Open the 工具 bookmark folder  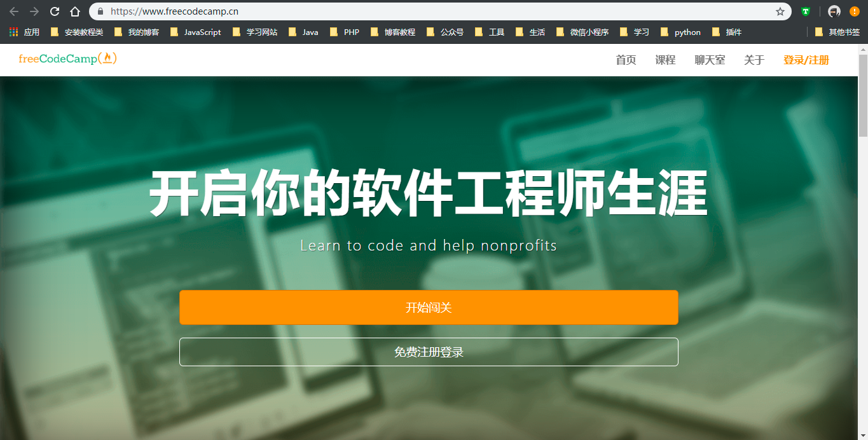click(x=490, y=32)
